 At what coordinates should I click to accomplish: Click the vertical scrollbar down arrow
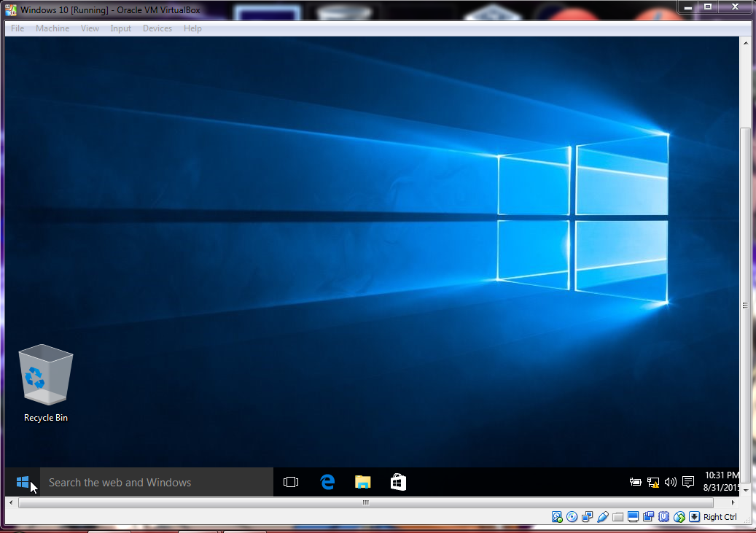click(745, 491)
